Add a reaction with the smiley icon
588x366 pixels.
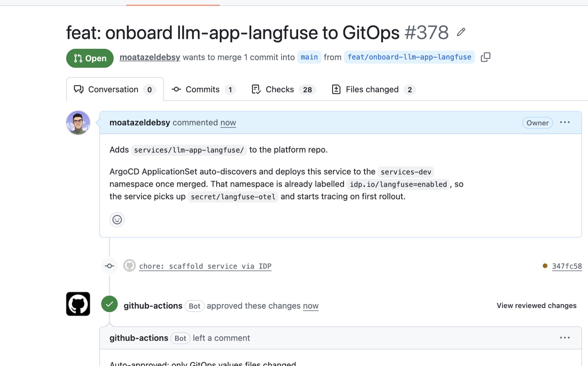click(117, 220)
